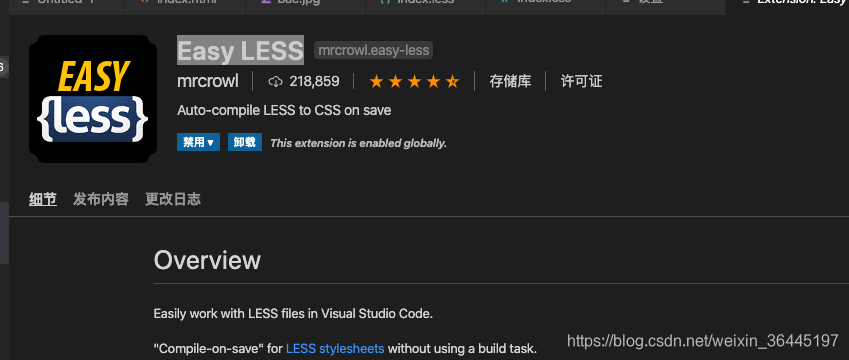Click the first orange rating star
849x360 pixels.
[x=376, y=82]
